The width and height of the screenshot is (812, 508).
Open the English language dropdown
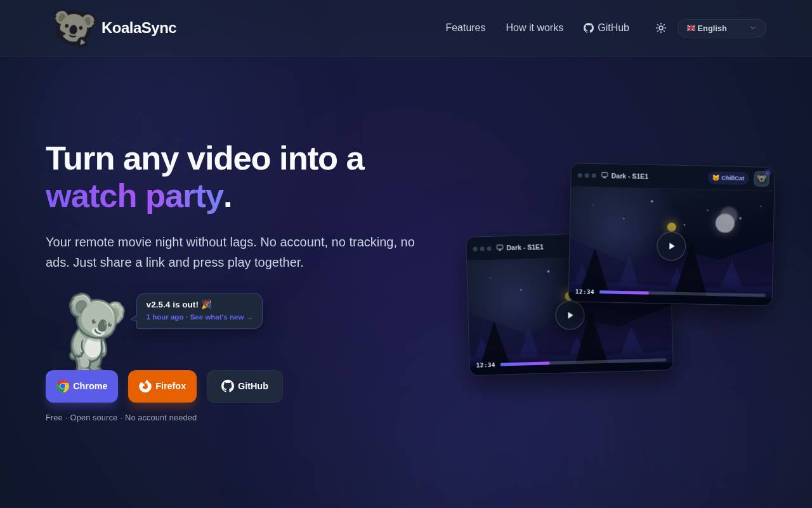point(722,28)
